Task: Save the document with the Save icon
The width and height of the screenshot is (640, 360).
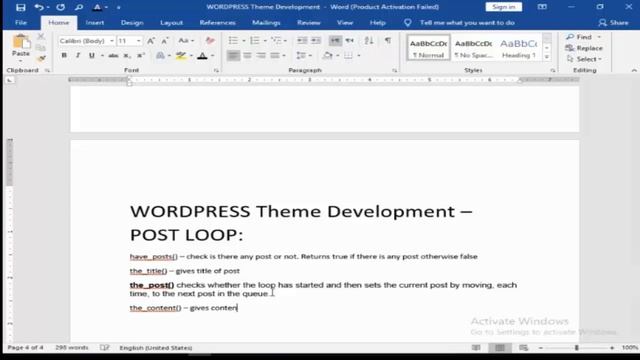Action: click(x=20, y=7)
